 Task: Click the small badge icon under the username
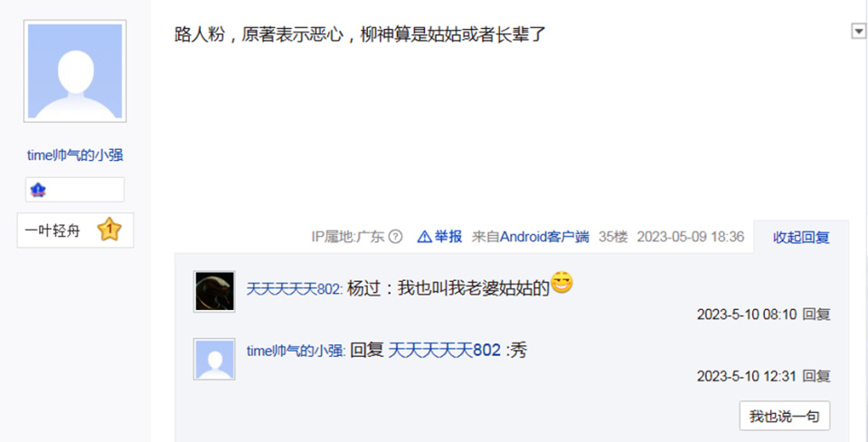coord(38,191)
